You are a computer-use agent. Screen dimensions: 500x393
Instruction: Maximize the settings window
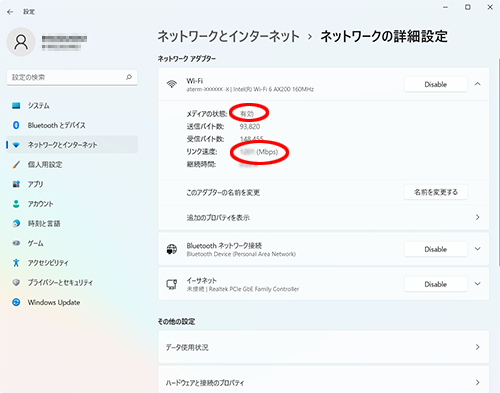click(x=468, y=7)
